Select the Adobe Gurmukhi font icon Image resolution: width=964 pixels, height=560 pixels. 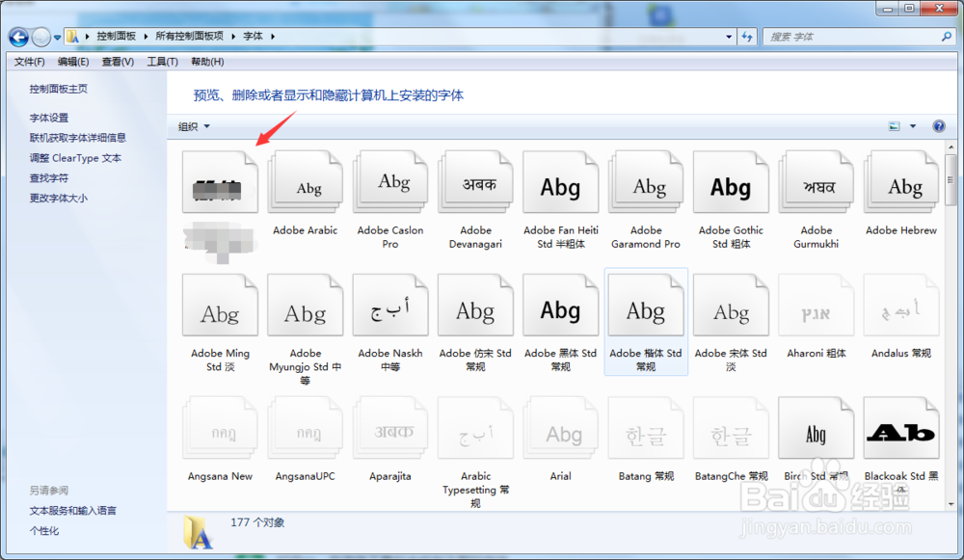click(x=817, y=182)
